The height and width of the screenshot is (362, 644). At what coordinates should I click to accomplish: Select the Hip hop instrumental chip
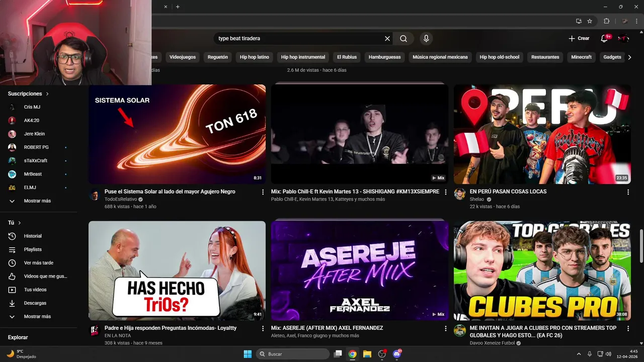click(x=303, y=57)
